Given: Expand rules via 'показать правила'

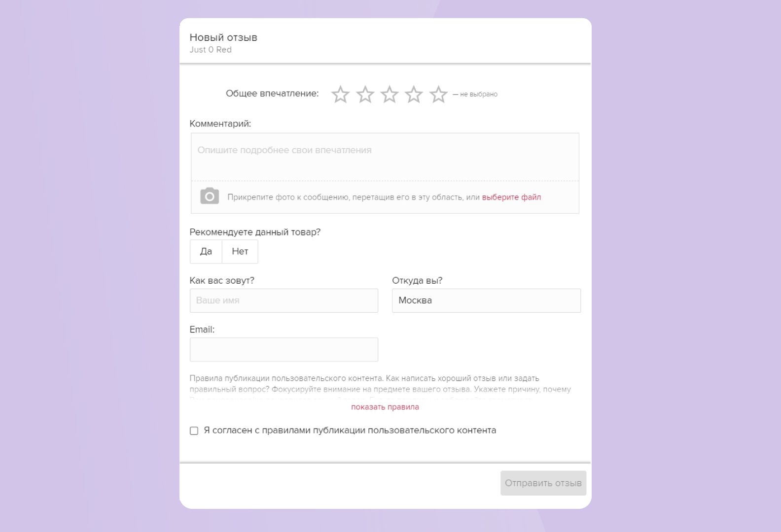Looking at the screenshot, I should pos(385,407).
